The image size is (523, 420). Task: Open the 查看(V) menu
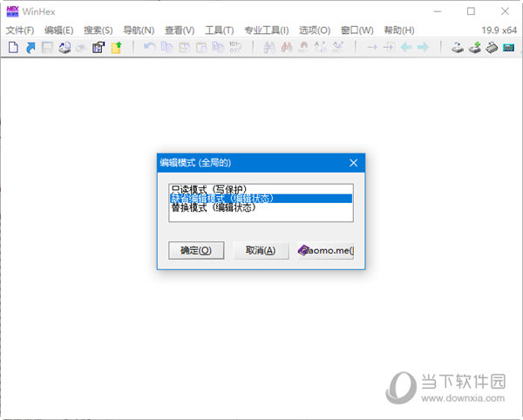pos(180,30)
